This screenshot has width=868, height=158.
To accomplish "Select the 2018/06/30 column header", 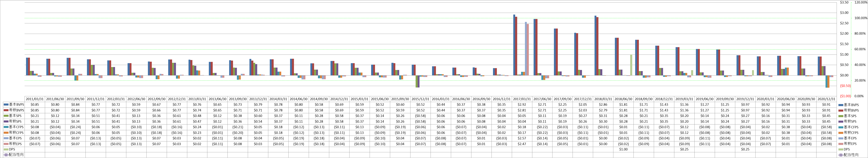I will click(x=623, y=99).
